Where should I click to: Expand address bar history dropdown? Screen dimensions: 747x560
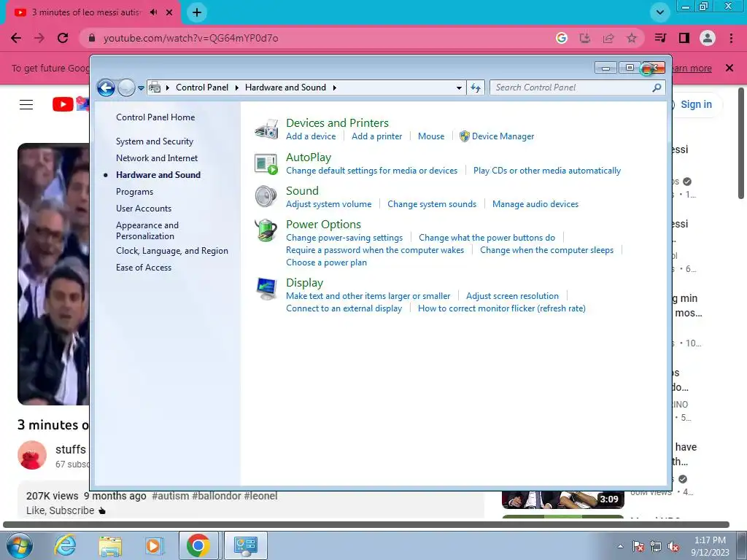459,87
